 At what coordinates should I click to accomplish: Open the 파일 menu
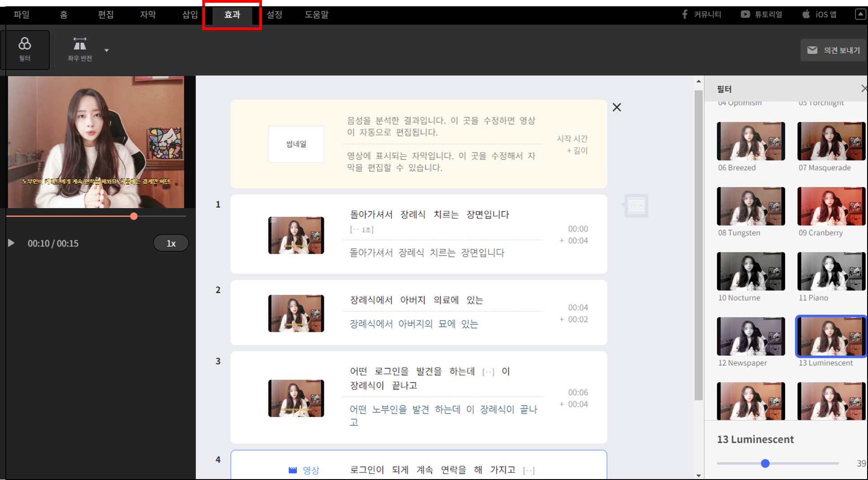(x=21, y=14)
